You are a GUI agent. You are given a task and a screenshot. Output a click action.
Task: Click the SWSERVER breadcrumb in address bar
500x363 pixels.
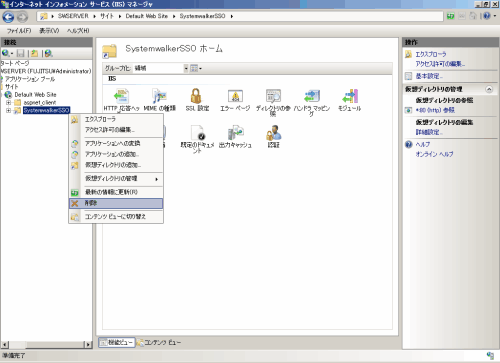coord(73,16)
